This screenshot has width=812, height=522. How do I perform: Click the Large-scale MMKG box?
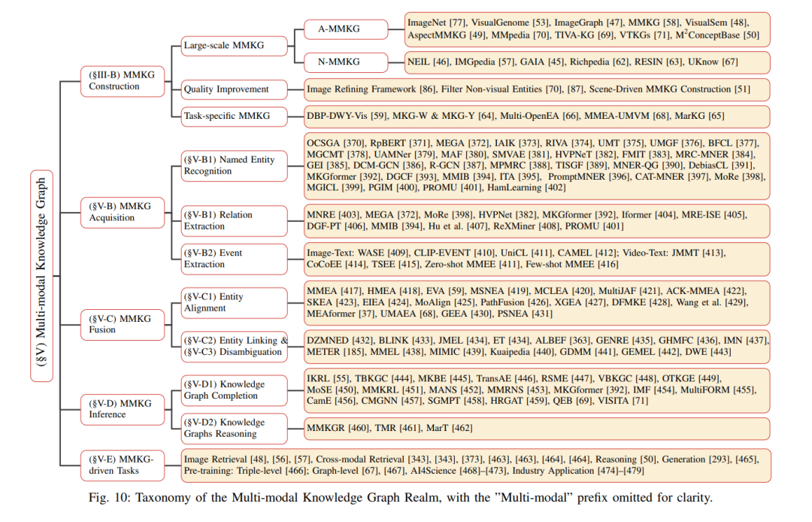(x=234, y=46)
